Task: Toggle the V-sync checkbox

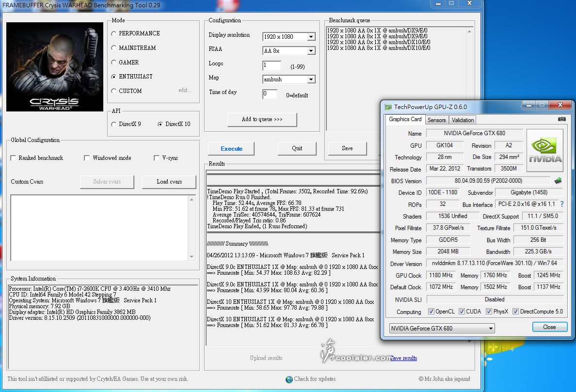Action: [x=157, y=158]
